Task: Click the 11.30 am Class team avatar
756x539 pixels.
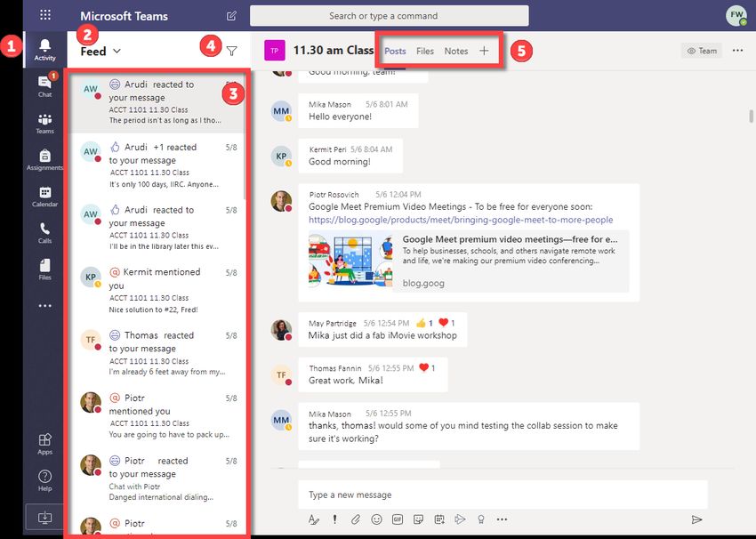Action: pos(274,51)
